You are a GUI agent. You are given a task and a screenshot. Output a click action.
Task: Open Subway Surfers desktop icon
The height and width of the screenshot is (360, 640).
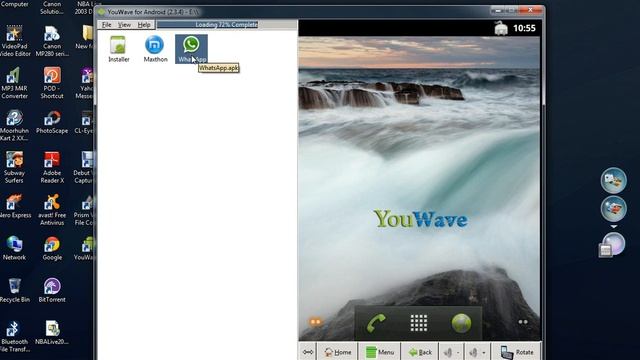click(x=14, y=168)
